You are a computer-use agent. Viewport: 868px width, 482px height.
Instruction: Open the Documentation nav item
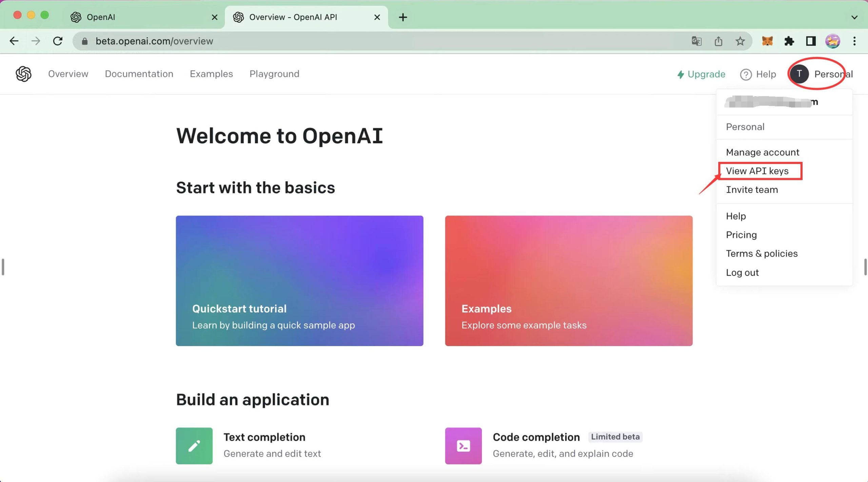[x=139, y=74]
